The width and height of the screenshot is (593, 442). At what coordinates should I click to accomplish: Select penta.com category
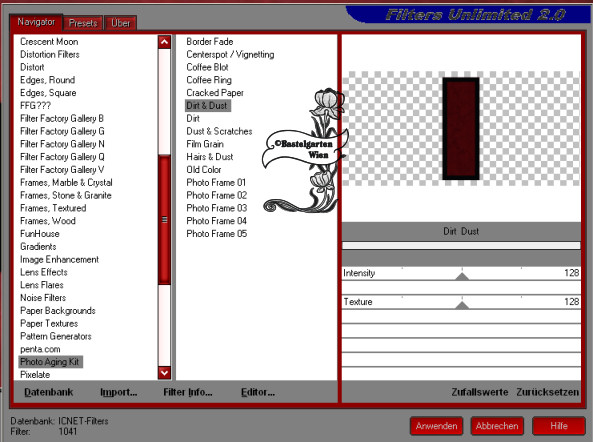coord(40,349)
